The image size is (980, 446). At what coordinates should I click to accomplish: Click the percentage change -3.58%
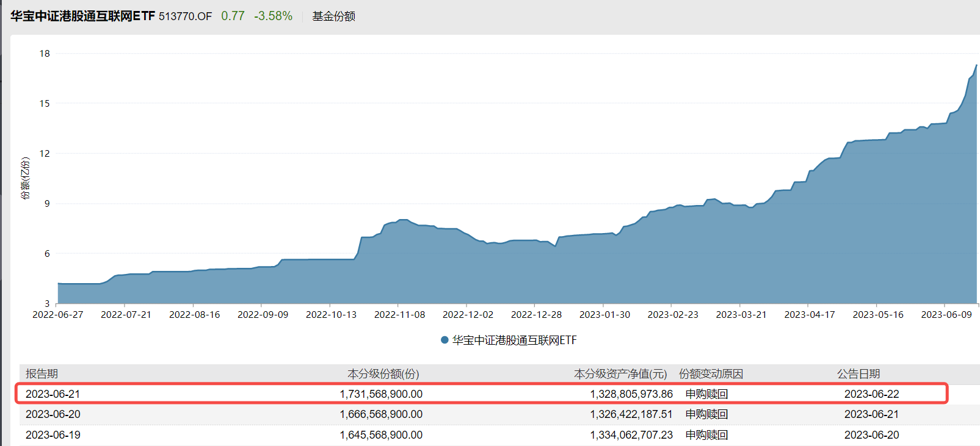click(x=273, y=16)
